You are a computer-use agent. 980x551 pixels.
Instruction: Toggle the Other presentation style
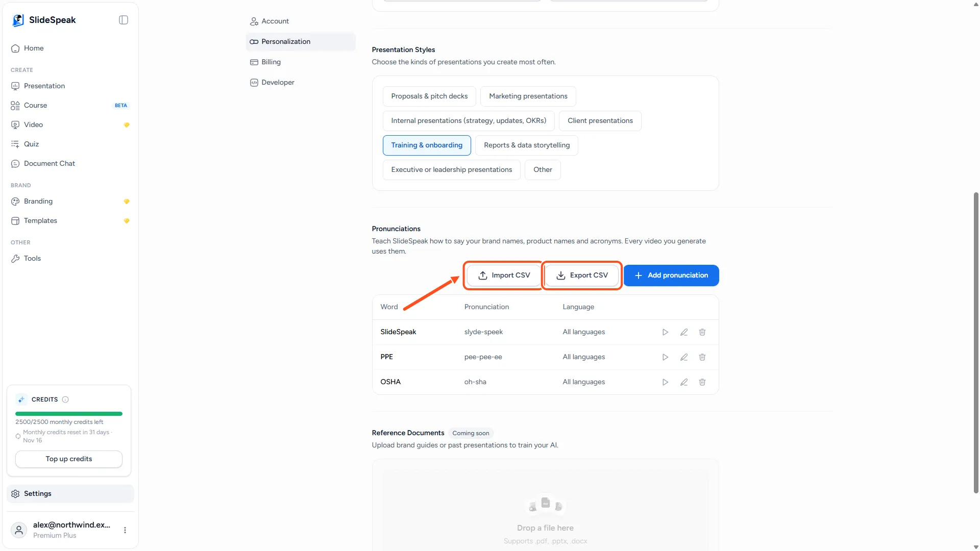coord(543,170)
